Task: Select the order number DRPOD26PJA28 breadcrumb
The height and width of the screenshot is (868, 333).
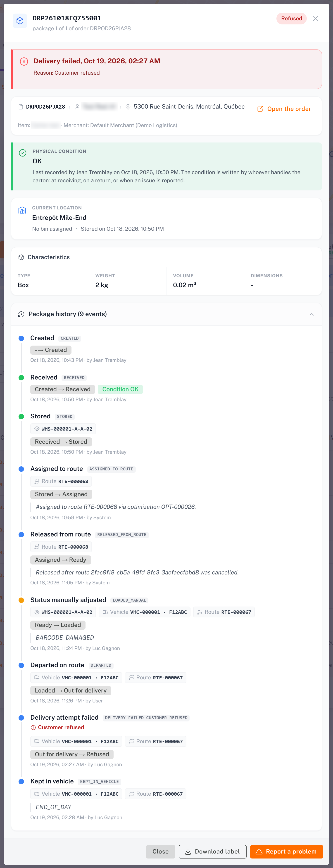Action: (x=45, y=107)
